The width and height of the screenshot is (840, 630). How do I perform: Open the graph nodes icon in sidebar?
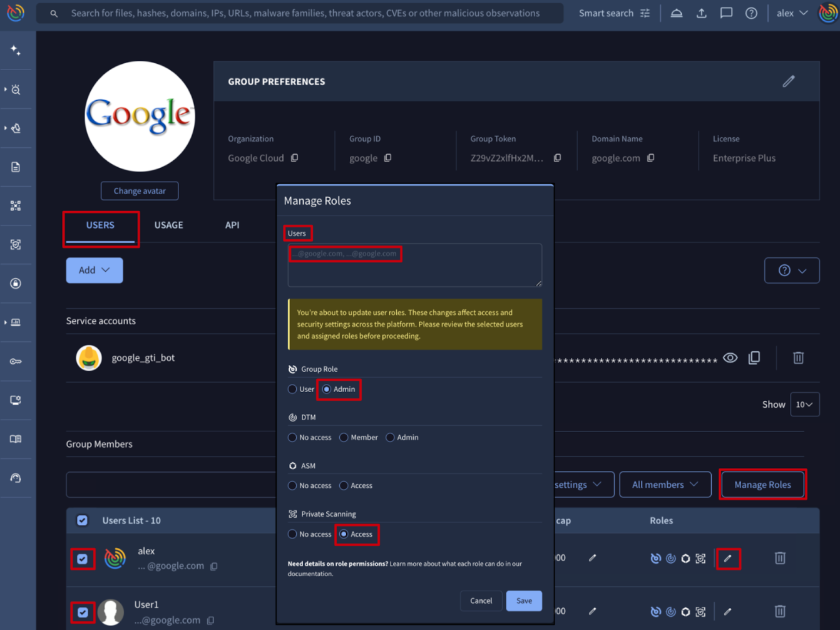tap(16, 206)
